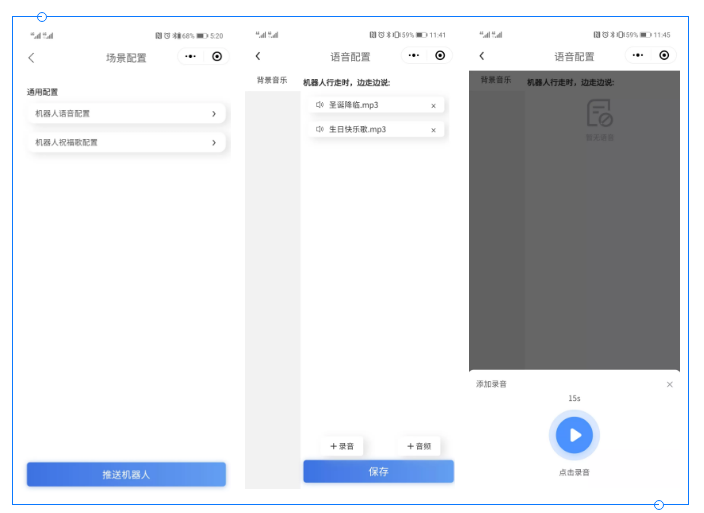This screenshot has width=704, height=513.
Task: Tap target close icon on right 语音配置 screen
Action: coord(664,55)
